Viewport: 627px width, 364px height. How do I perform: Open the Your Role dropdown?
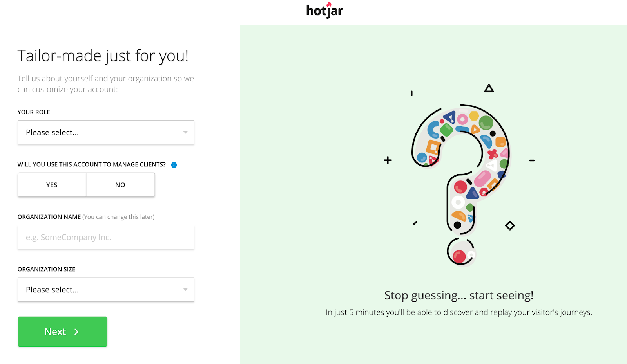pyautogui.click(x=106, y=132)
